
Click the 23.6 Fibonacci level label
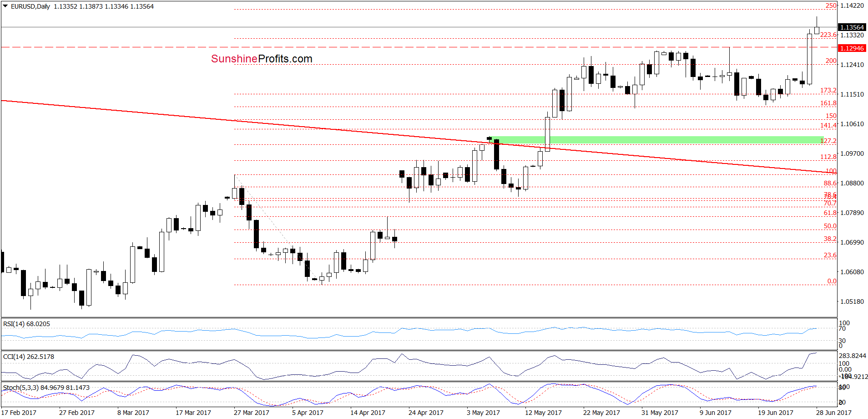[x=830, y=255]
